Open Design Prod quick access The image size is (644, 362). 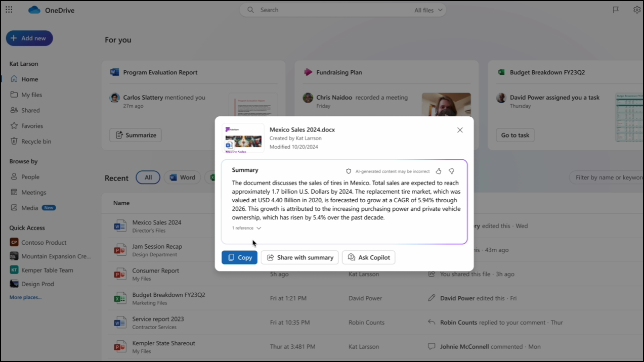pos(37,284)
